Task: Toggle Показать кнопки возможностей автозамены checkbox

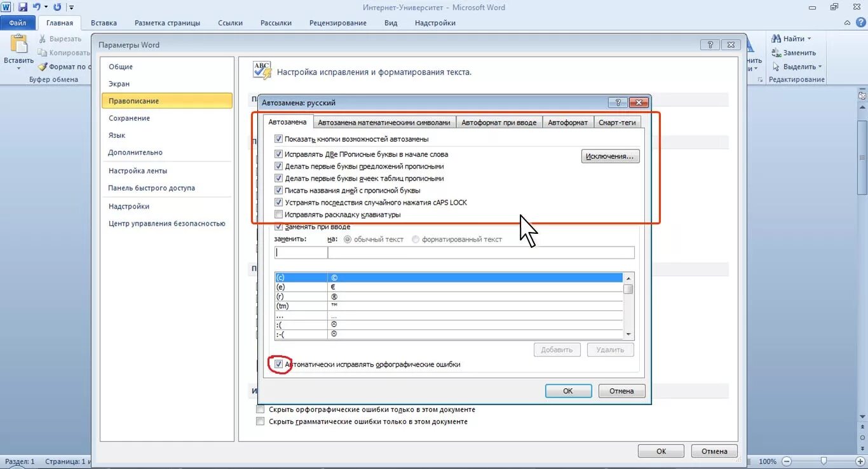Action: click(278, 139)
